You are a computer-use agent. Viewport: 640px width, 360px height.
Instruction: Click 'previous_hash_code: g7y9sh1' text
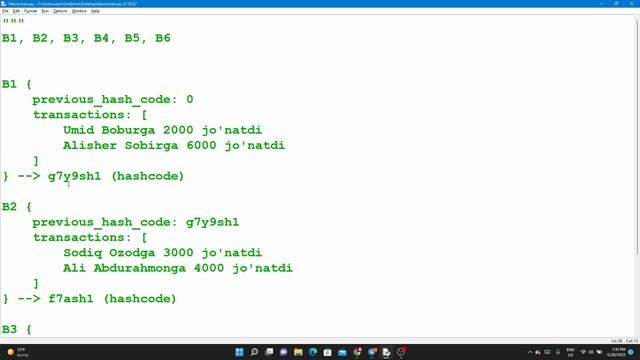(136, 222)
